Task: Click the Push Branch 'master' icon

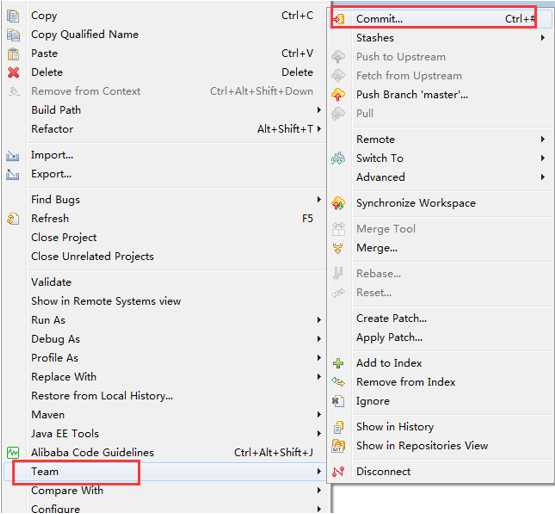Action: (338, 95)
